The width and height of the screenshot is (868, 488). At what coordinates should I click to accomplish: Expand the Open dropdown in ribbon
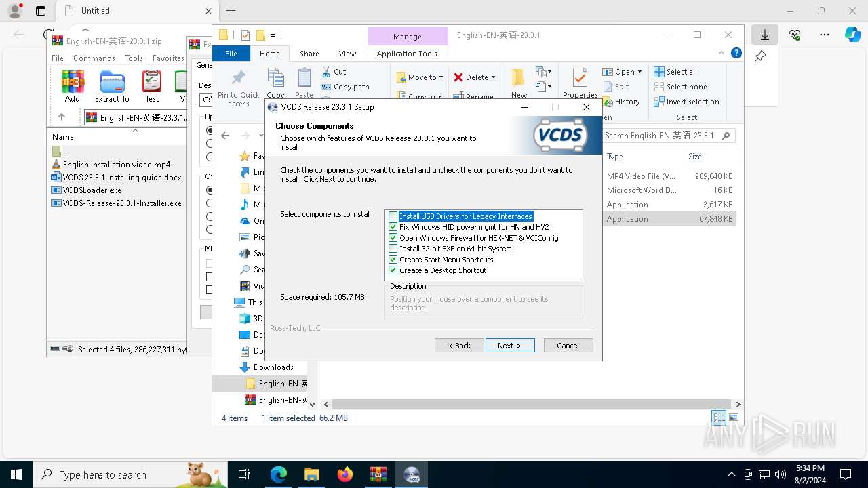click(x=639, y=72)
